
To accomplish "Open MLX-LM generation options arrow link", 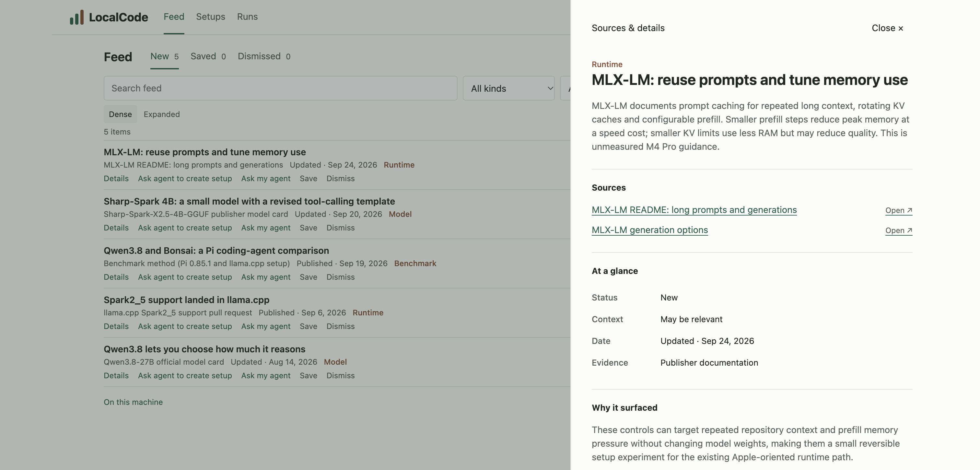I will coord(899,230).
